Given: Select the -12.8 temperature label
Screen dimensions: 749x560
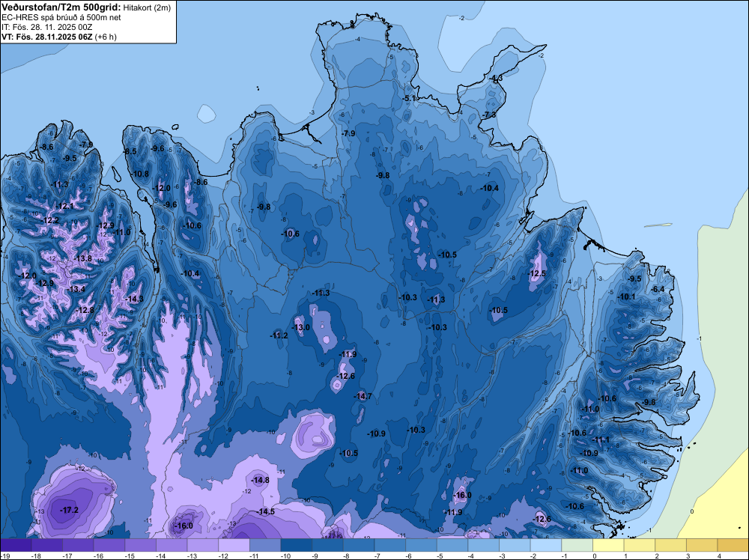Looking at the screenshot, I should coord(85,310).
